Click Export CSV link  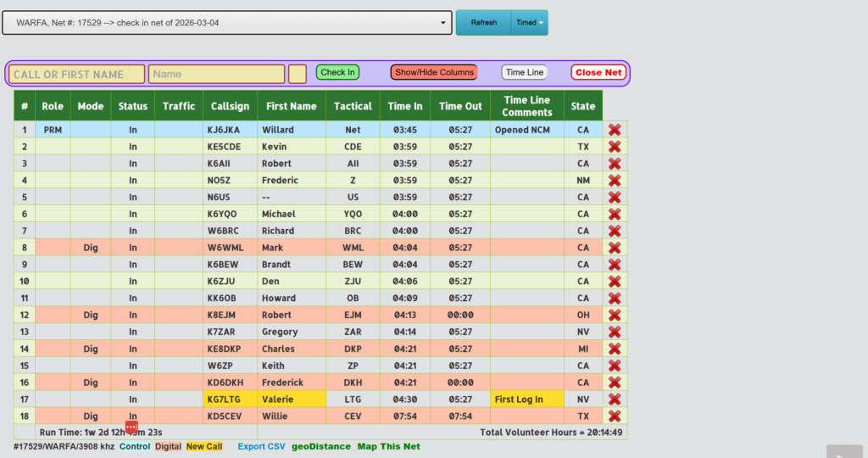[x=261, y=446]
